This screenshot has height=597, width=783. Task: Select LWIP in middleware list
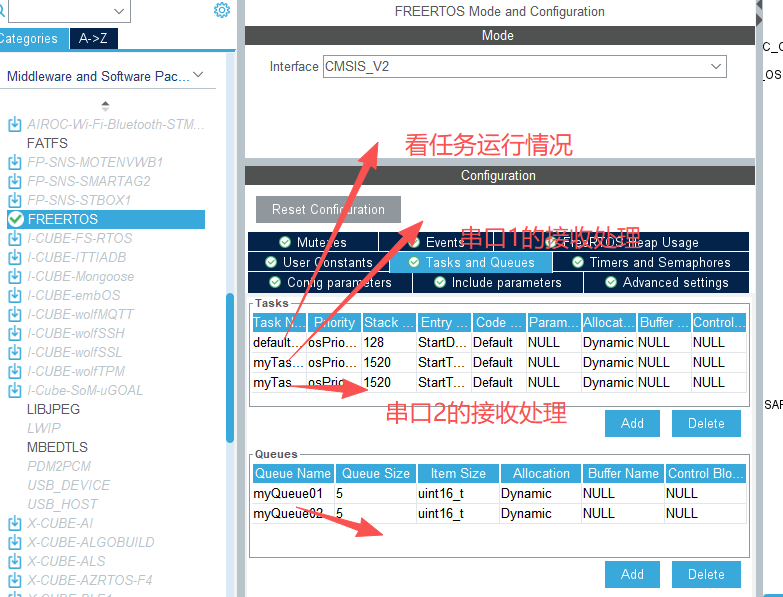44,428
